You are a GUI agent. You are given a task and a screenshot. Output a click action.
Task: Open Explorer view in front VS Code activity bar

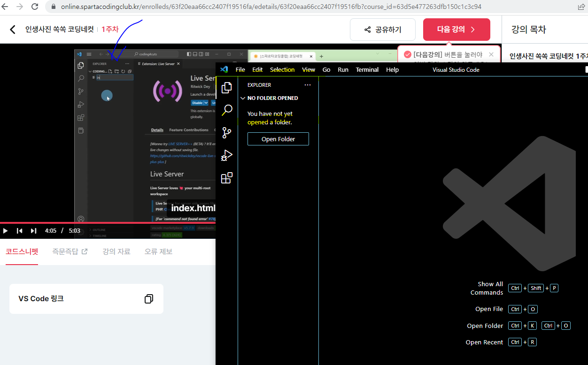point(227,88)
